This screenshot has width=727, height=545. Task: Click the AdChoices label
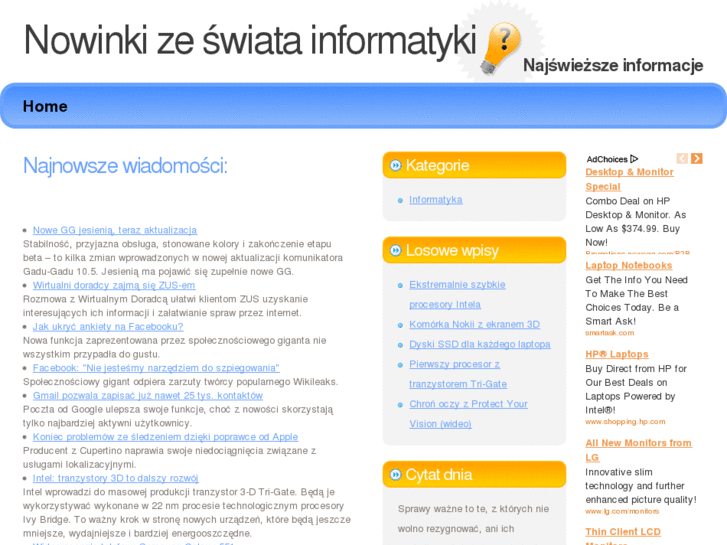click(607, 159)
